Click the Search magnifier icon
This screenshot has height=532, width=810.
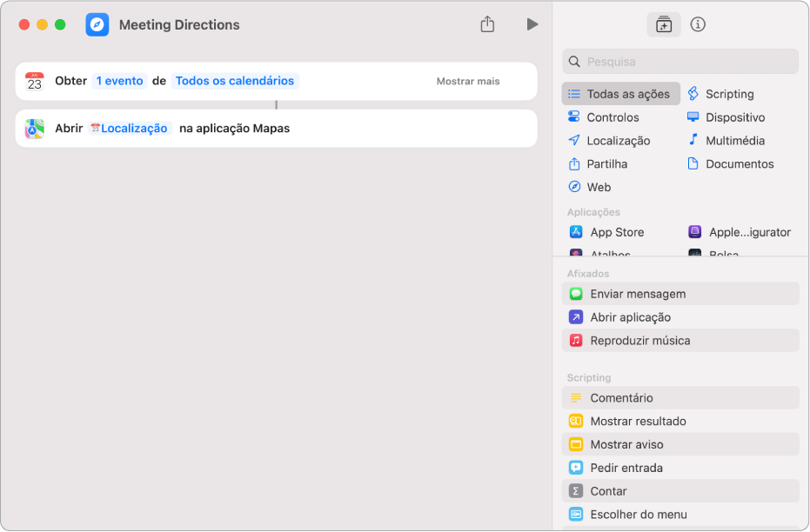pos(574,62)
